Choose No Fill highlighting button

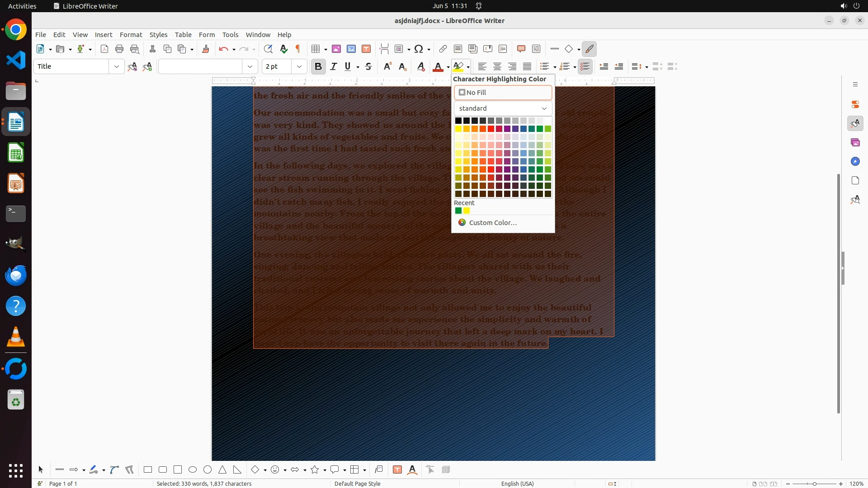[503, 93]
